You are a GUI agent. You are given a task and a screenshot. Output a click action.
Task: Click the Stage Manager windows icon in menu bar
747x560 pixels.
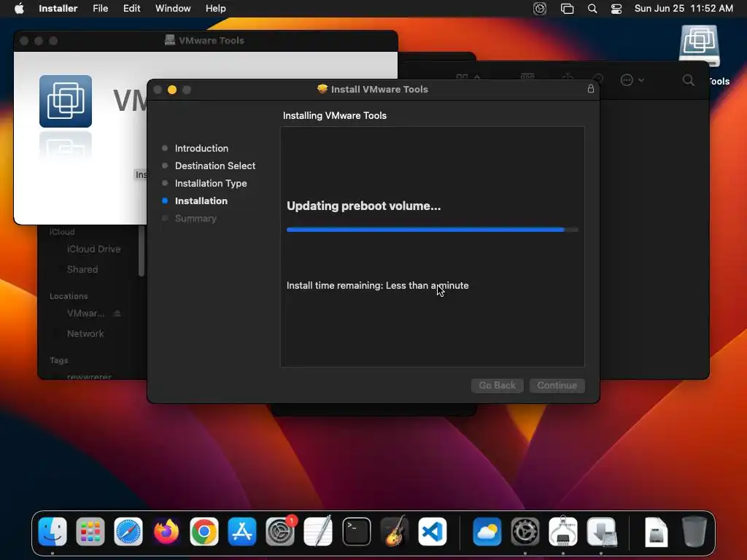tap(567, 9)
